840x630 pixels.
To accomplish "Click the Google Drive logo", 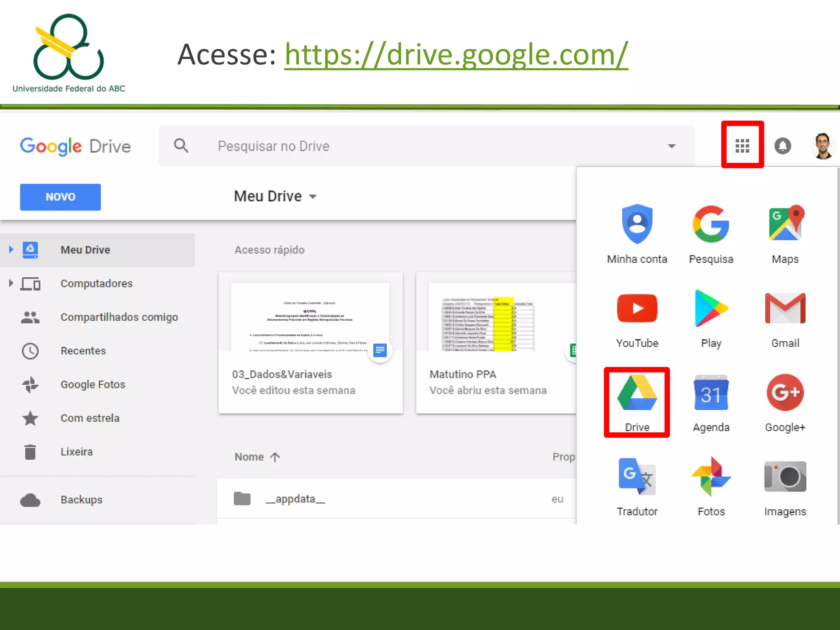I will pyautogui.click(x=75, y=146).
